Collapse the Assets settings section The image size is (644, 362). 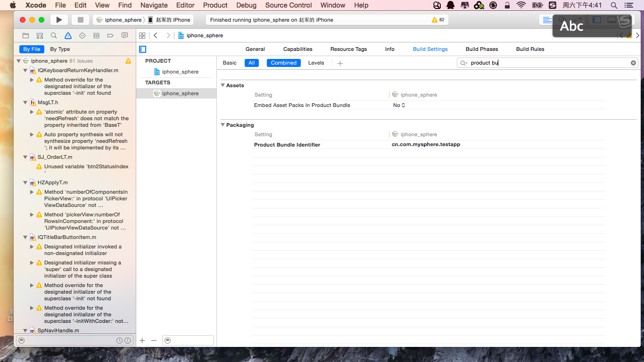[223, 85]
